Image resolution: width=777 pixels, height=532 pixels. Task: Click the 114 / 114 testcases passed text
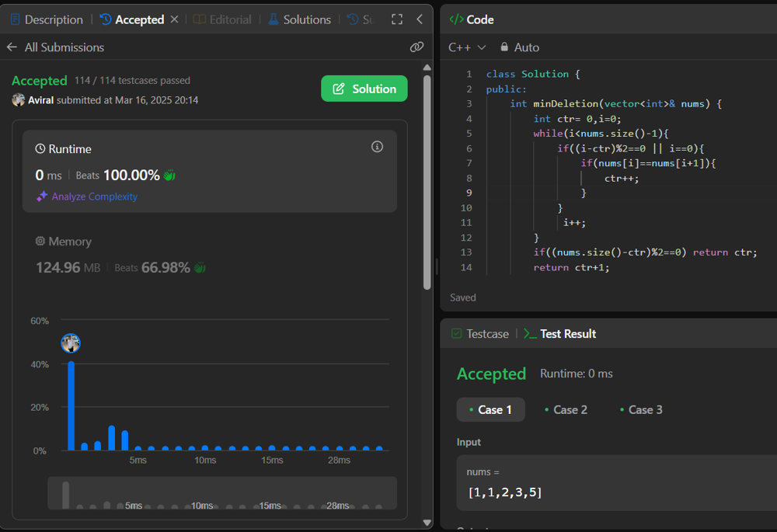132,81
